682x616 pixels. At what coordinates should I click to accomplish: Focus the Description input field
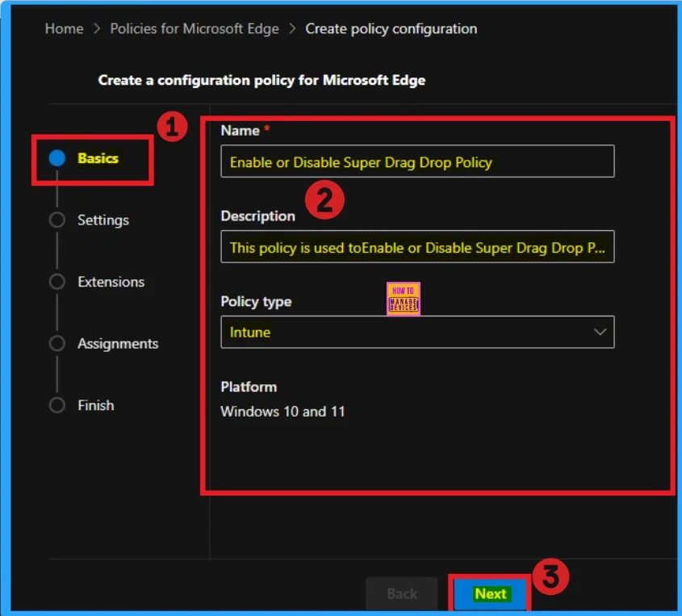pos(417,247)
